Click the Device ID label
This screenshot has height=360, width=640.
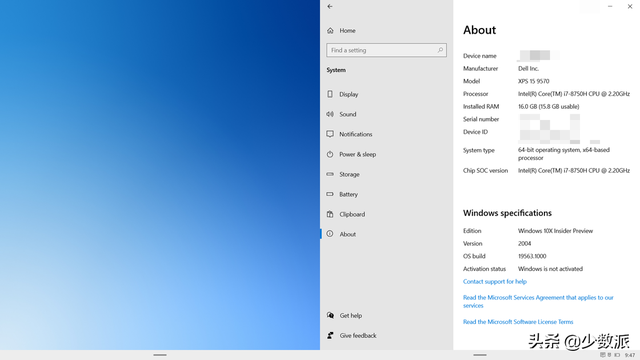pyautogui.click(x=475, y=132)
